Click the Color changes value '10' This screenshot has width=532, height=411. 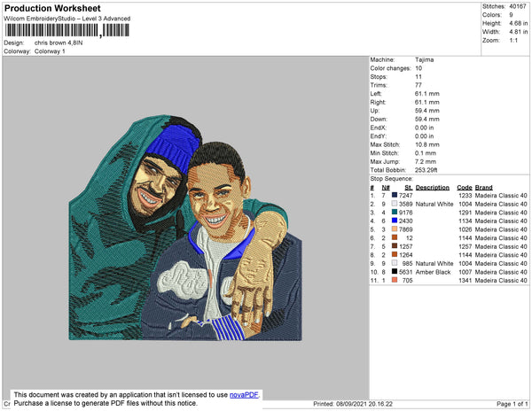pyautogui.click(x=419, y=68)
